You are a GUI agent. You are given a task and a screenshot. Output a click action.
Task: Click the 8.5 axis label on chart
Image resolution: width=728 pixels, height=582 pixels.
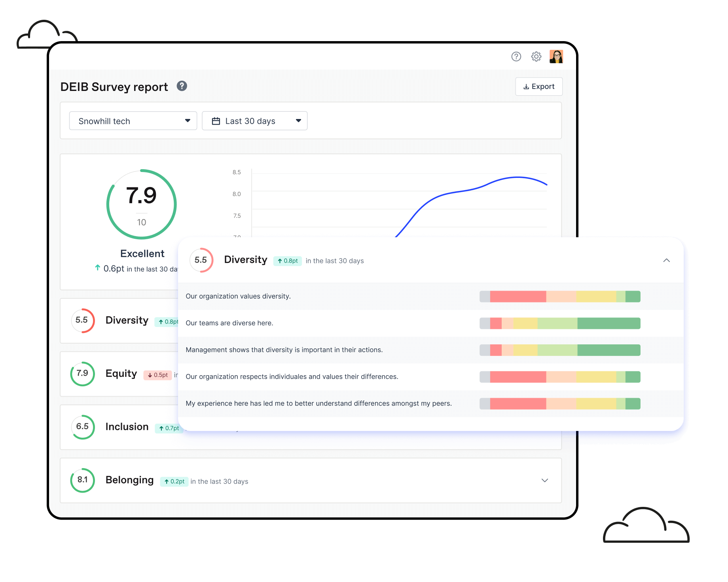pos(237,172)
